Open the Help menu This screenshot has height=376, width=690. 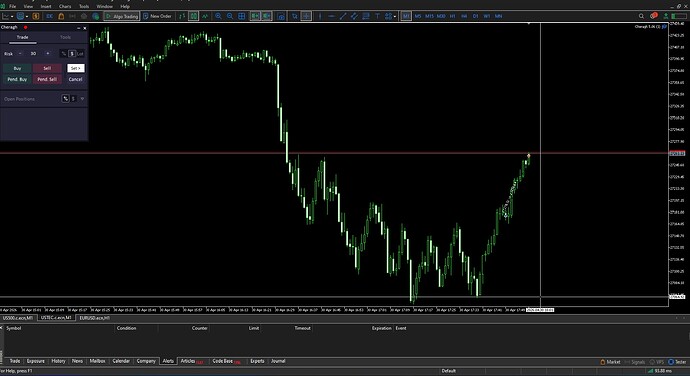[125, 6]
